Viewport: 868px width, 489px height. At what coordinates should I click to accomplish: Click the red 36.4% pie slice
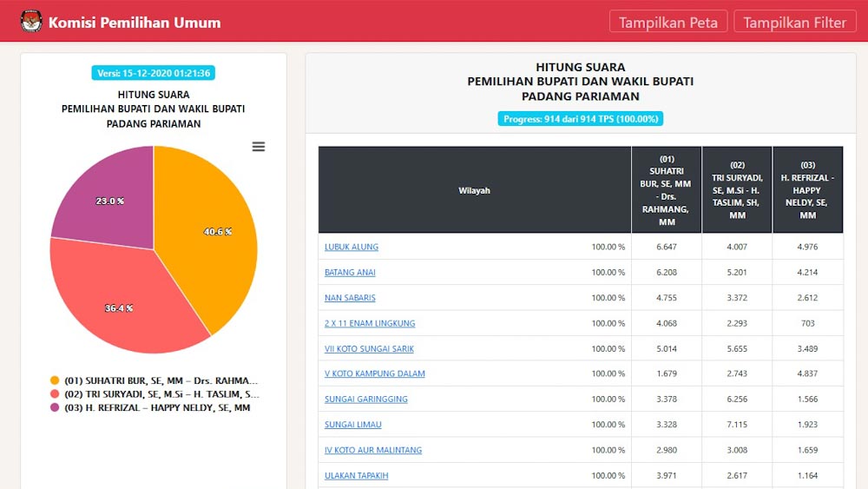(x=122, y=304)
